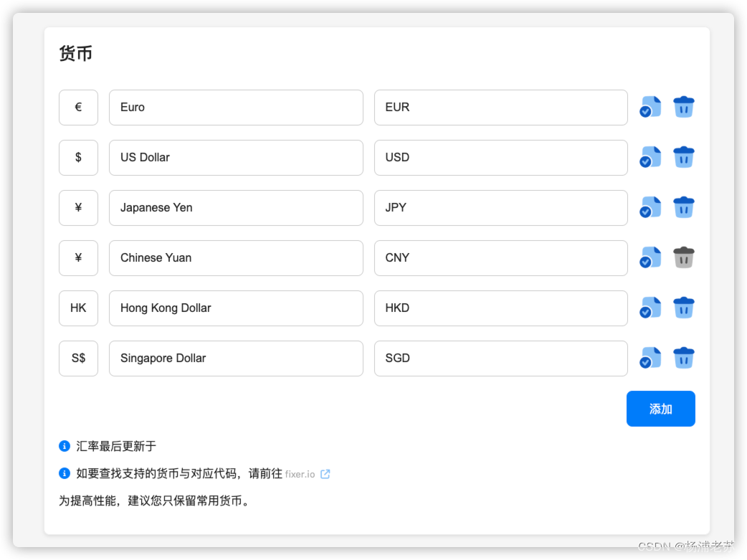Edit the US Dollar name field
The image size is (747, 560).
tap(236, 157)
